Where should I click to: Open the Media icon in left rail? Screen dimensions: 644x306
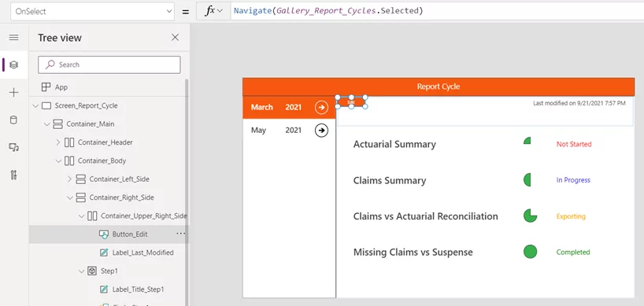13,148
